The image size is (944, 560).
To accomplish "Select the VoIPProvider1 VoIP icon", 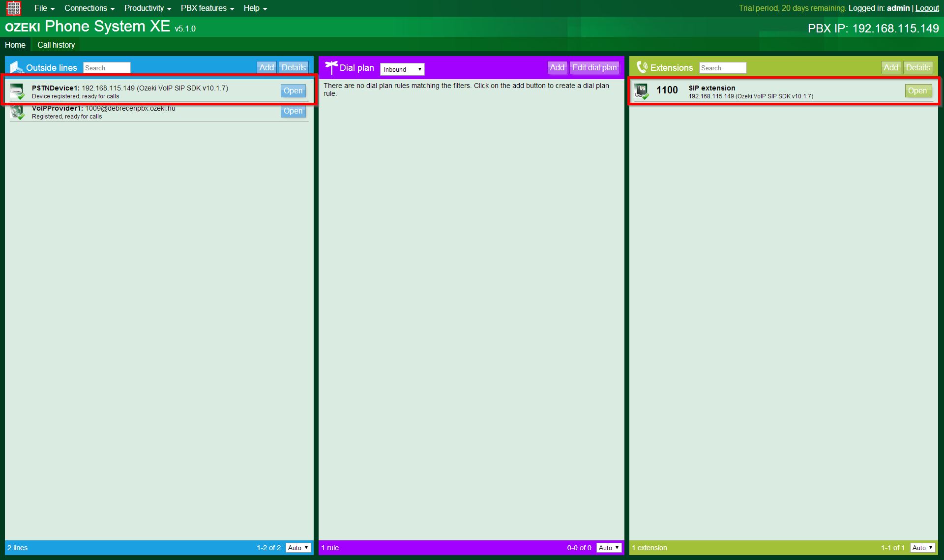I will pos(17,111).
